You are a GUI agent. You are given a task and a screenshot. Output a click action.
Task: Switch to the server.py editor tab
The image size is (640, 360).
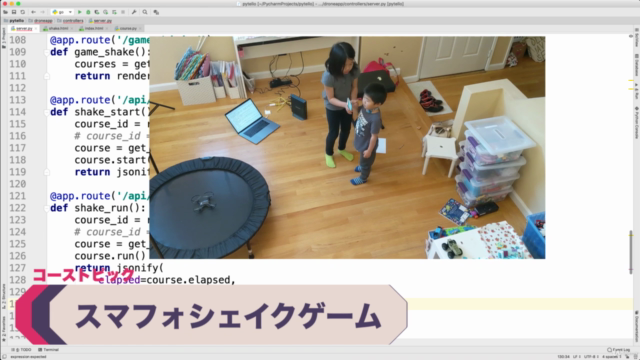point(24,29)
